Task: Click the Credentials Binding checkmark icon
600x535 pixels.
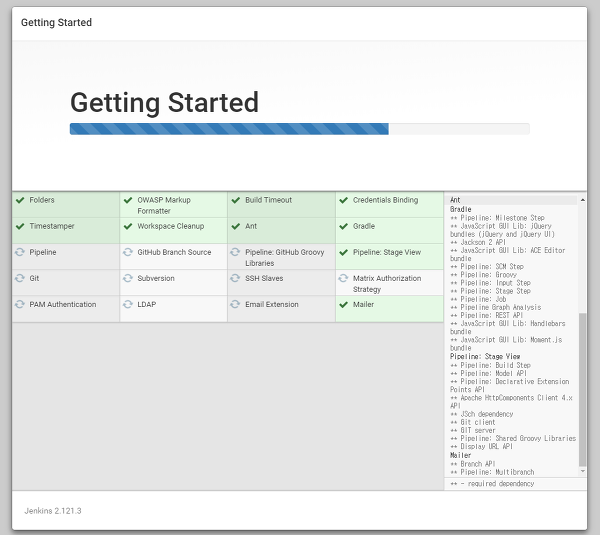Action: (x=344, y=200)
